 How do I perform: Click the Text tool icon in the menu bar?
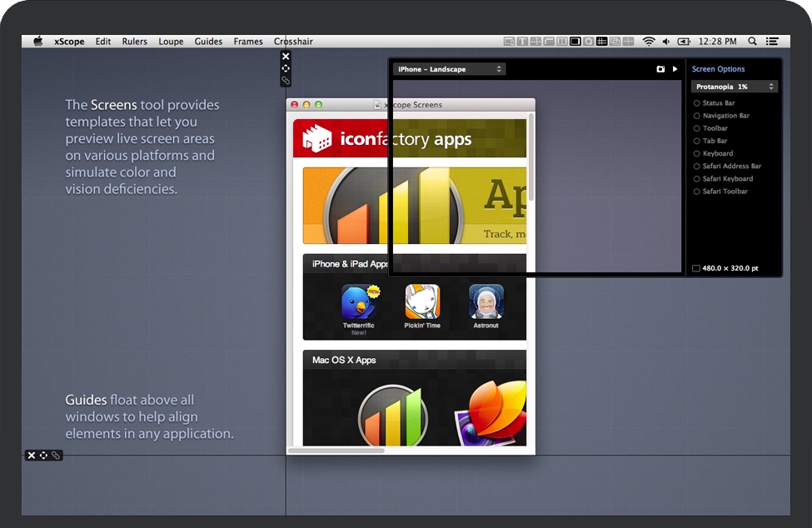coord(522,42)
